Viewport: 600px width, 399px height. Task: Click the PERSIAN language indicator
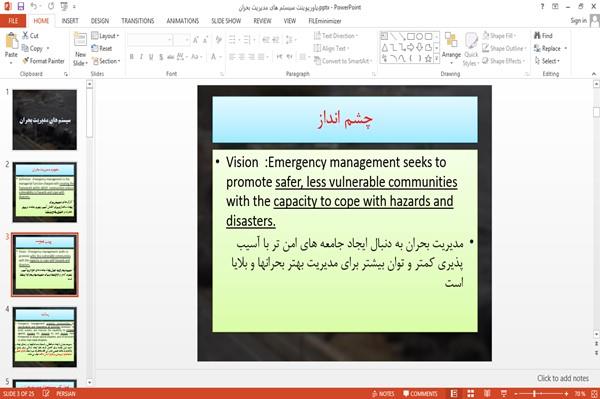tap(66, 394)
